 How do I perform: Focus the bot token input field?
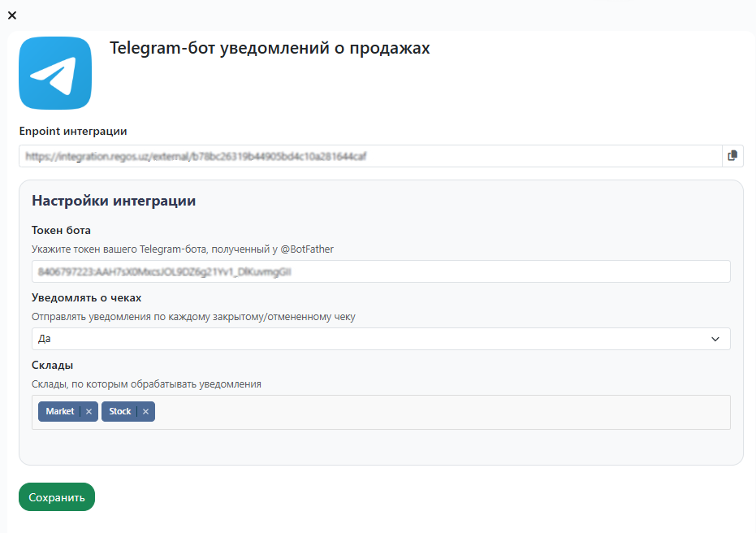click(x=380, y=271)
